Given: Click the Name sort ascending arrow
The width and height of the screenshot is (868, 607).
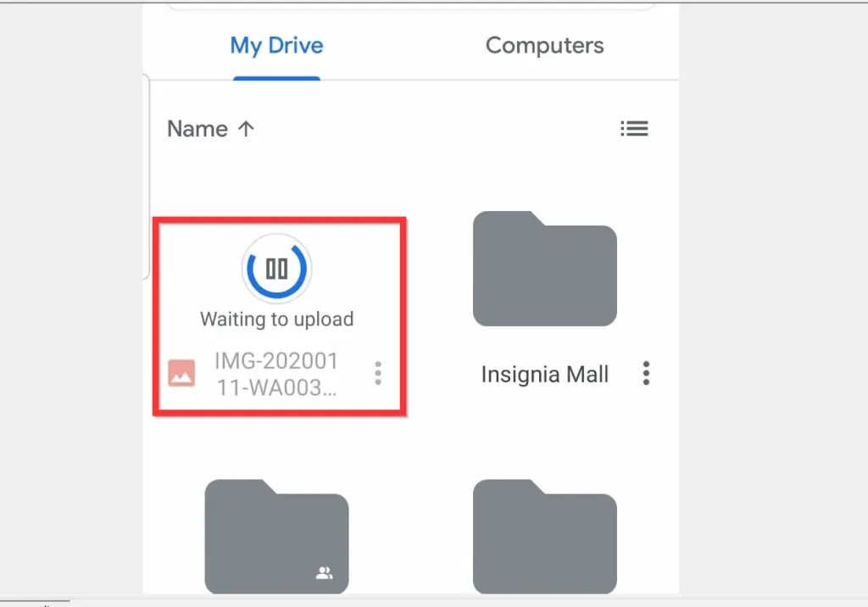Looking at the screenshot, I should 245,128.
